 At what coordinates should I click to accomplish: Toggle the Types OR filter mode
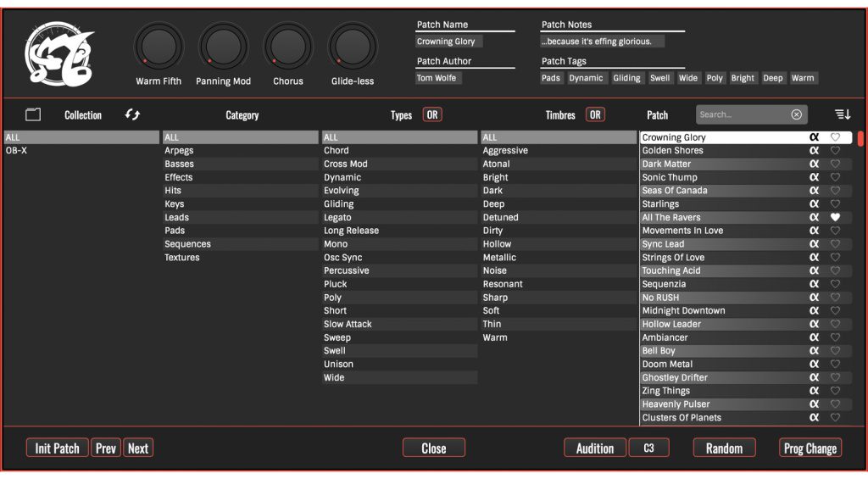point(432,115)
